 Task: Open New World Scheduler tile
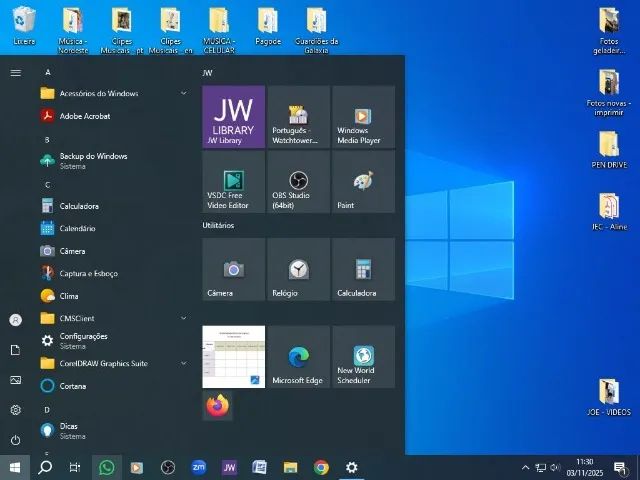[364, 357]
